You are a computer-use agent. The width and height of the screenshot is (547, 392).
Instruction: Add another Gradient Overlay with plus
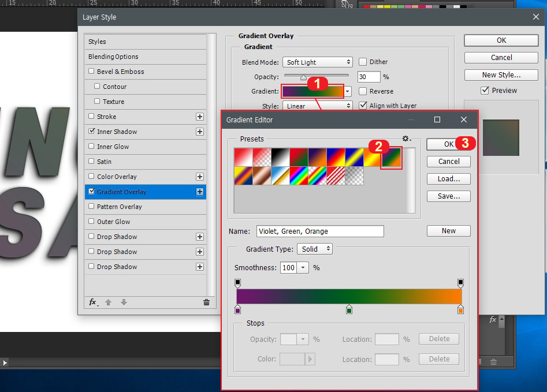200,192
